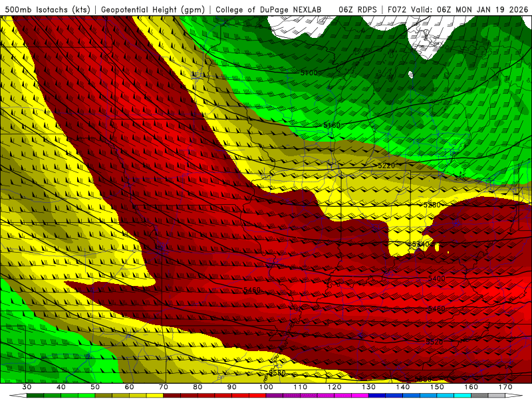Click the legend value 170
This screenshot has width=532, height=399.
(x=505, y=387)
